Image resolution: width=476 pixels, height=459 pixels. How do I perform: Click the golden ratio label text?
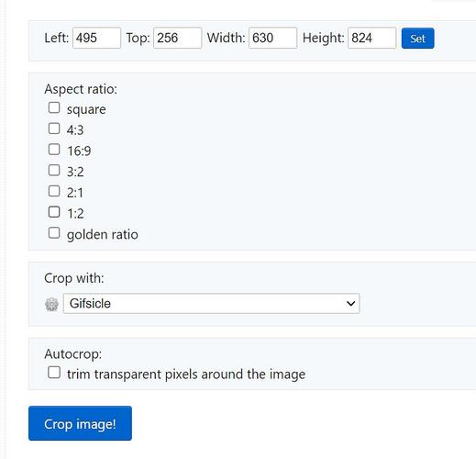(103, 235)
